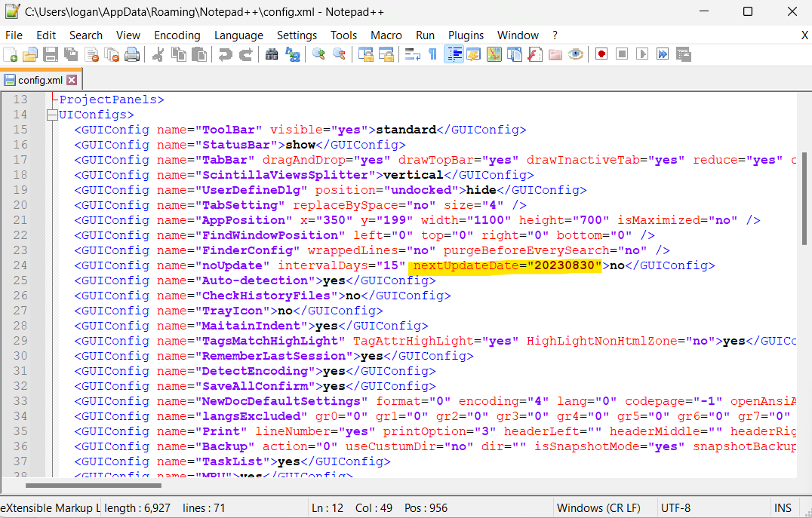Toggle Show All Characters pilcrow icon

tap(433, 54)
